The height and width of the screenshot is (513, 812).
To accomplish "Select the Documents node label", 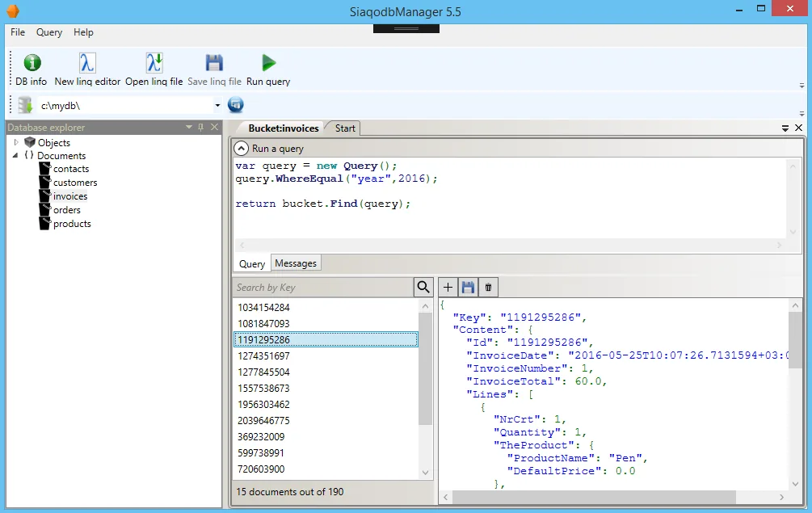I will pyautogui.click(x=61, y=156).
